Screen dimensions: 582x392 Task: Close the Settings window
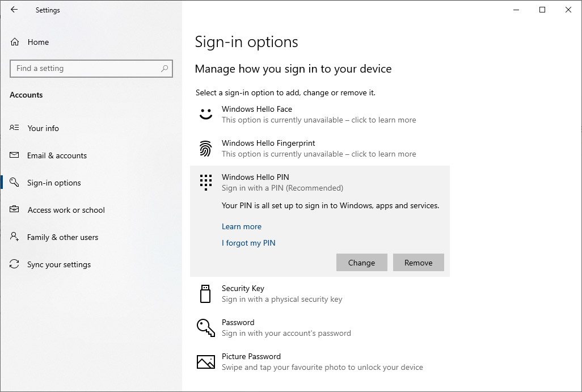point(568,10)
